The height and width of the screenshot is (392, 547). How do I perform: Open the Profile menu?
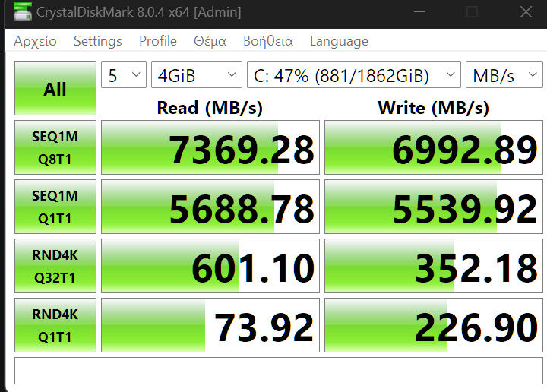158,41
